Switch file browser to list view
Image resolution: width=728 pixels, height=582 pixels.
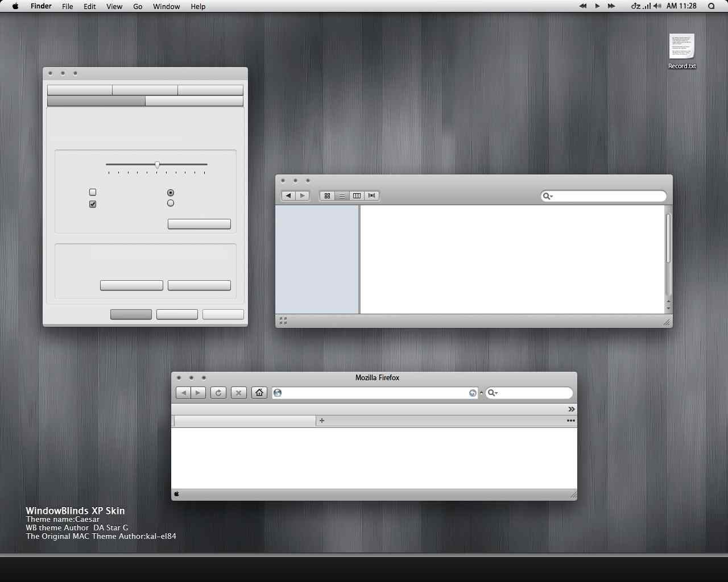342,196
